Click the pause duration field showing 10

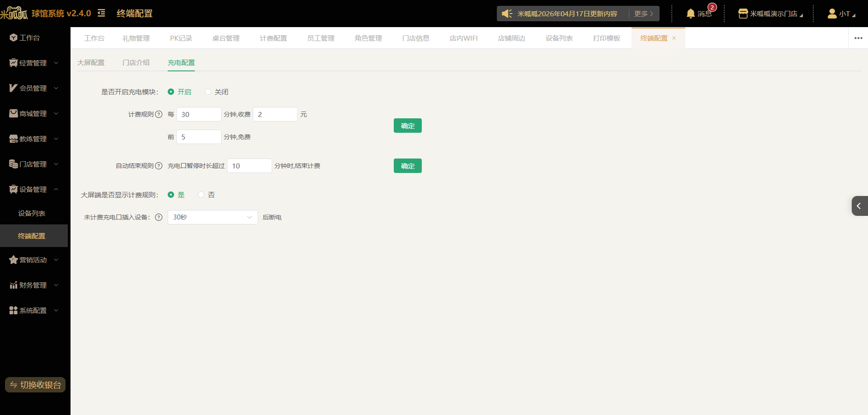click(x=250, y=166)
